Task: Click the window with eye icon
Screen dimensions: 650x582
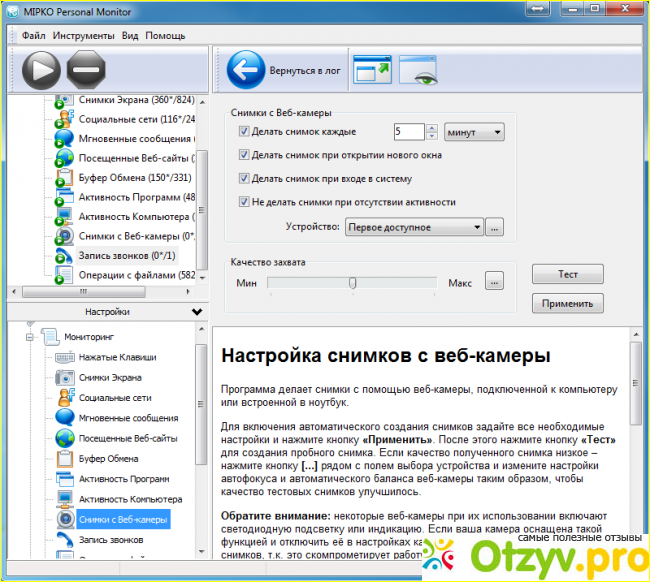Action: pyautogui.click(x=418, y=70)
